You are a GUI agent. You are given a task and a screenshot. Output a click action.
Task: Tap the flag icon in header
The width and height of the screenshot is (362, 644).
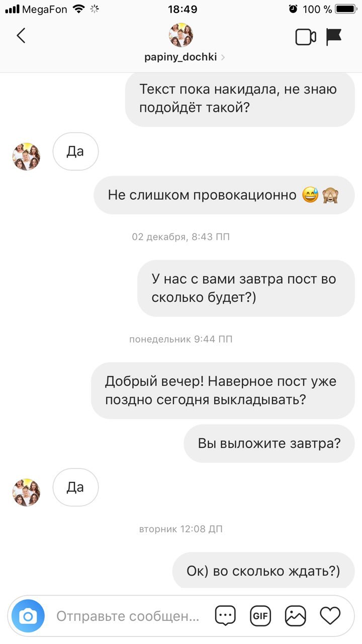(x=334, y=37)
